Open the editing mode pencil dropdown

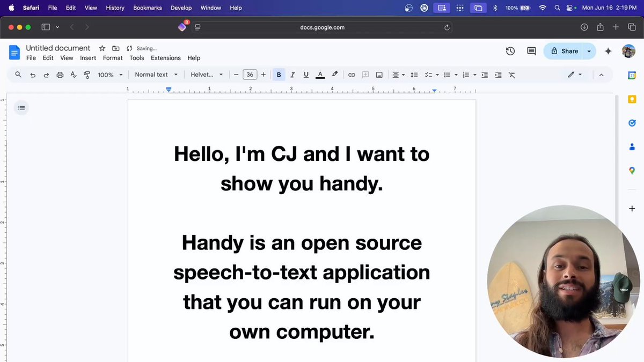[575, 75]
